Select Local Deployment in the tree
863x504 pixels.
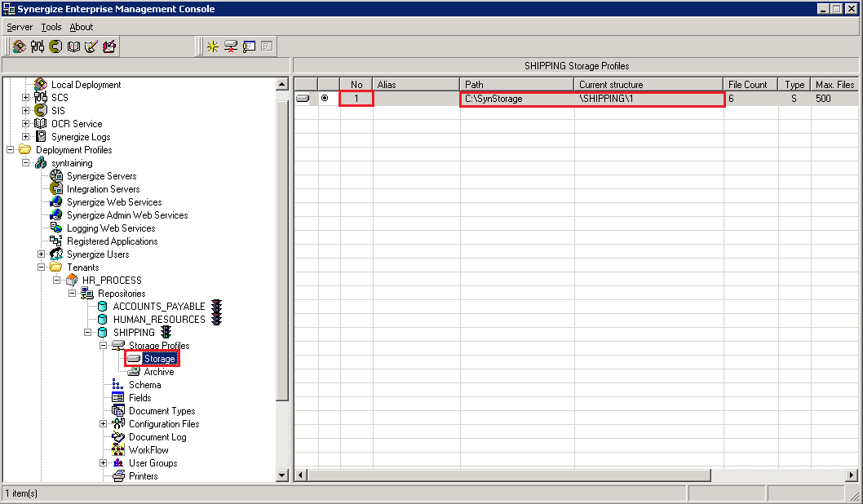coord(86,85)
